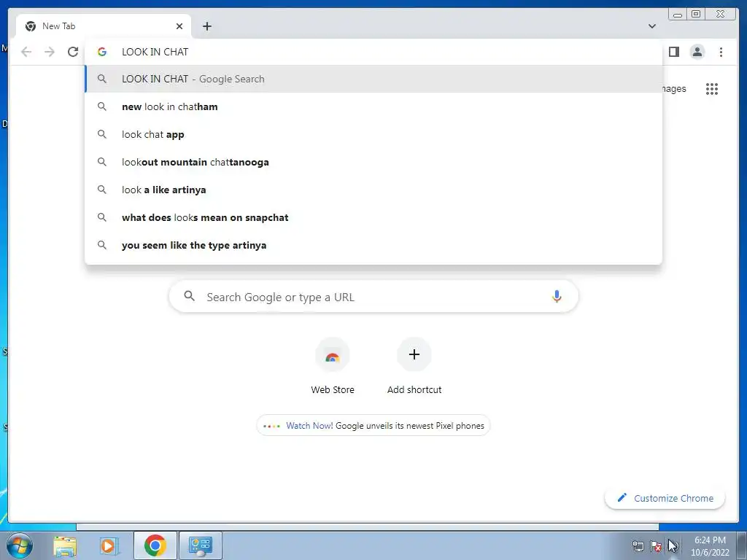Screen dimensions: 747x560
Task: Click the Add shortcut button
Action: 414,367
